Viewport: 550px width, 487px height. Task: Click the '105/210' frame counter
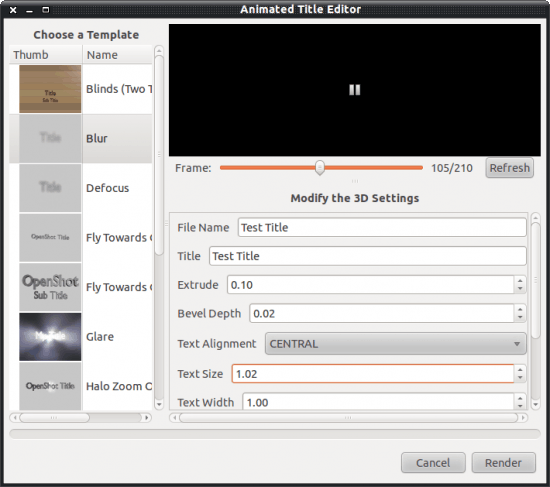coord(452,168)
